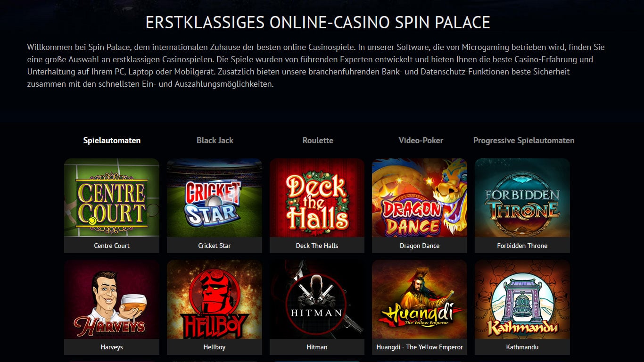Screen dimensions: 644x362
Task: Click the Hellboy caption text
Action: click(x=215, y=347)
